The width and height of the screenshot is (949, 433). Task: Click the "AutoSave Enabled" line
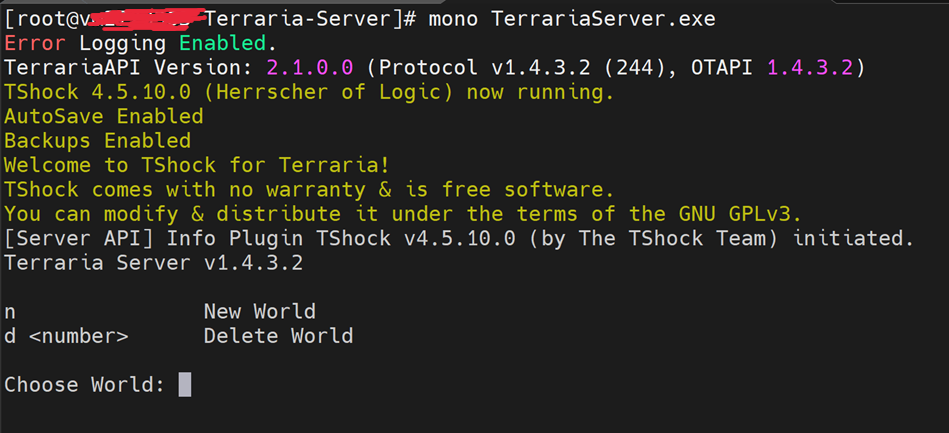click(103, 117)
